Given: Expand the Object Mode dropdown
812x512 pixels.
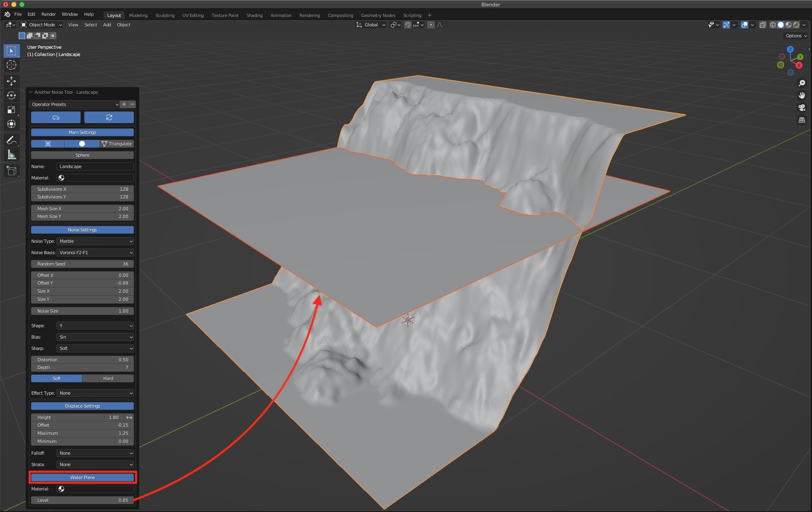Looking at the screenshot, I should point(42,25).
